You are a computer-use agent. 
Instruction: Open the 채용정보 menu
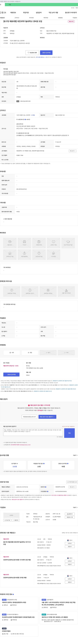[x=13, y=12]
